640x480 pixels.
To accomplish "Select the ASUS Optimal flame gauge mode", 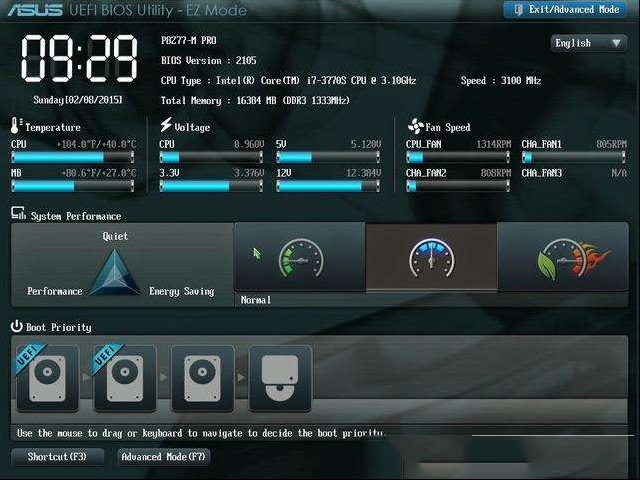I will 563,257.
